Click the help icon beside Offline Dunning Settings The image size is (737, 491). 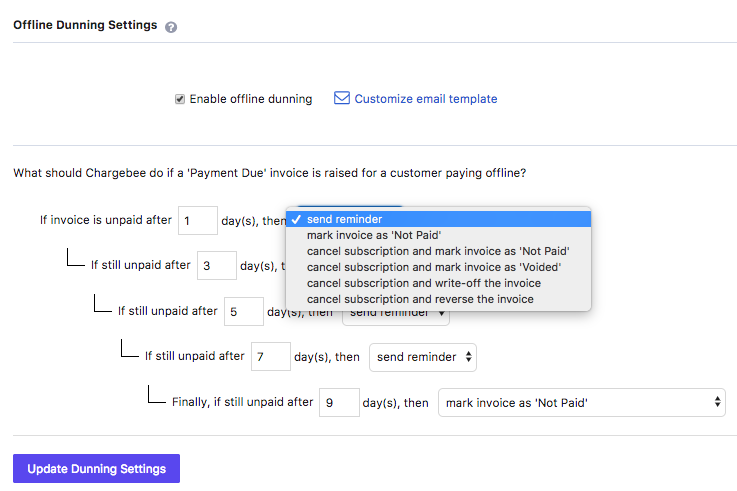tap(171, 27)
